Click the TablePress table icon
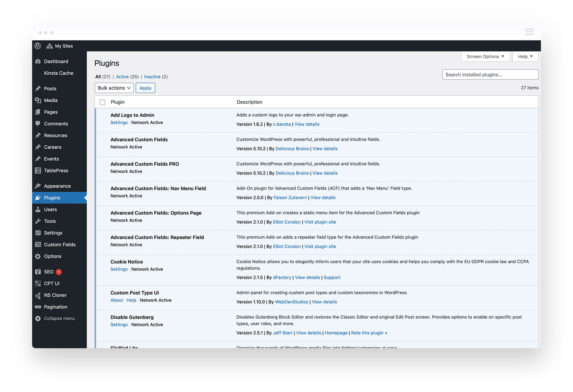 click(38, 170)
